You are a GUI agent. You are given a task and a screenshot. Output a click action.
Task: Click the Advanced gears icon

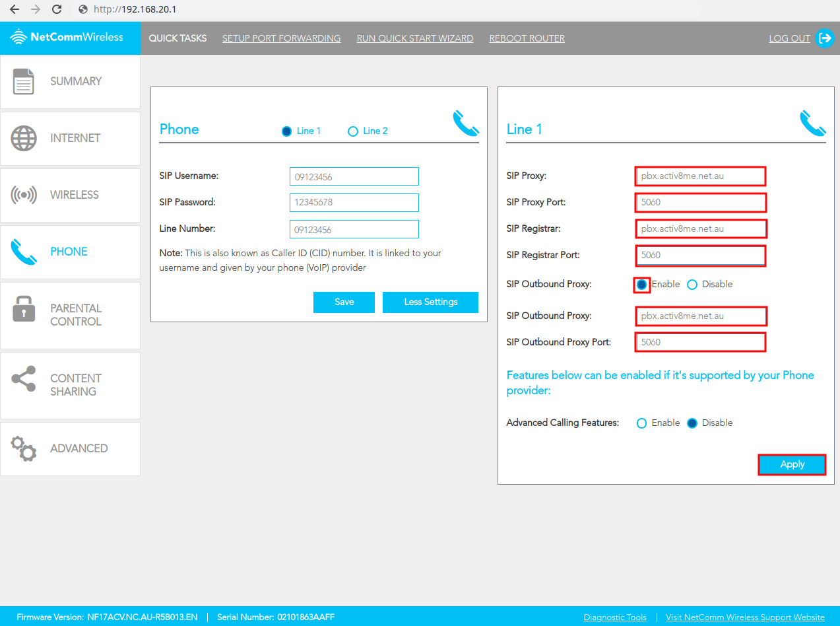pyautogui.click(x=24, y=448)
